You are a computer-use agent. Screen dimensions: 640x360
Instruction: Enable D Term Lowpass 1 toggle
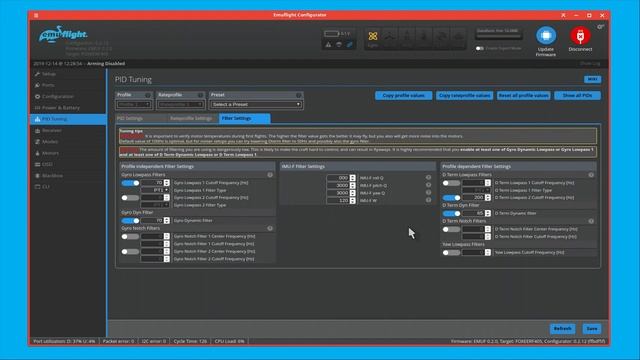coord(451,183)
